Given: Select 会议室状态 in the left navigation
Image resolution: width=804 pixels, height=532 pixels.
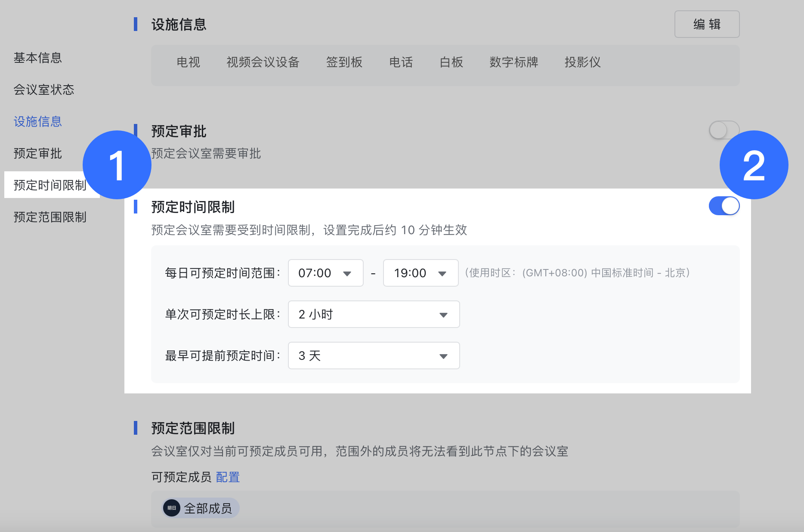Looking at the screenshot, I should (44, 90).
